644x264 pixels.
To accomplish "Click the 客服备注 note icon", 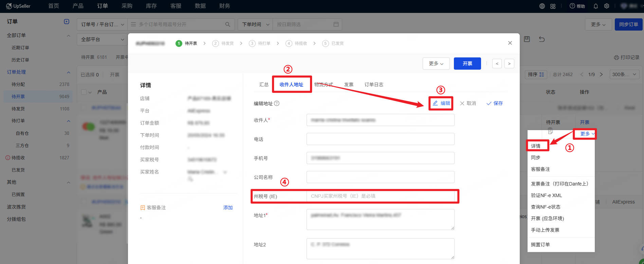I will 143,208.
